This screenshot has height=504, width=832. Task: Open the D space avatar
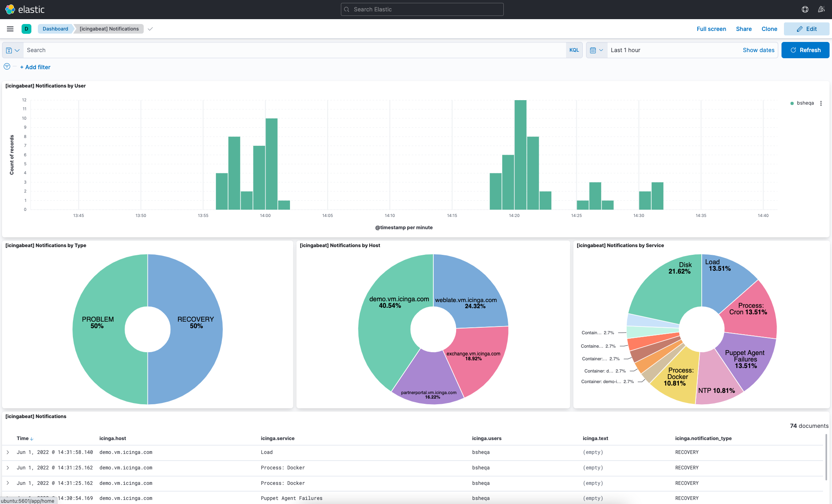coord(26,29)
